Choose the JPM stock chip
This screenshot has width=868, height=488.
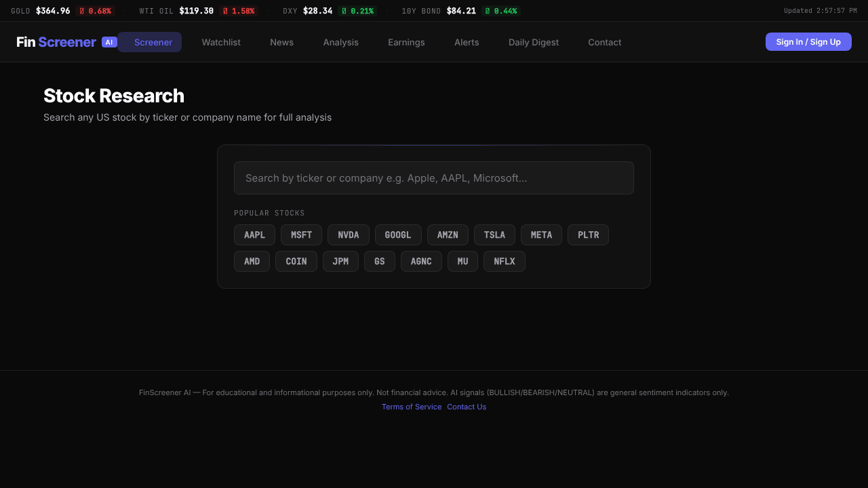(x=340, y=261)
